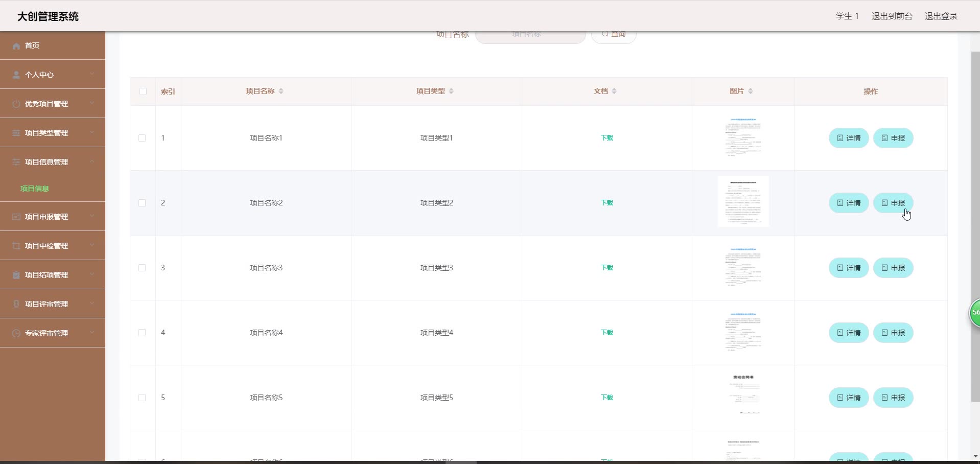Check the box for row 项目名称5
The width and height of the screenshot is (980, 464).
click(x=142, y=398)
